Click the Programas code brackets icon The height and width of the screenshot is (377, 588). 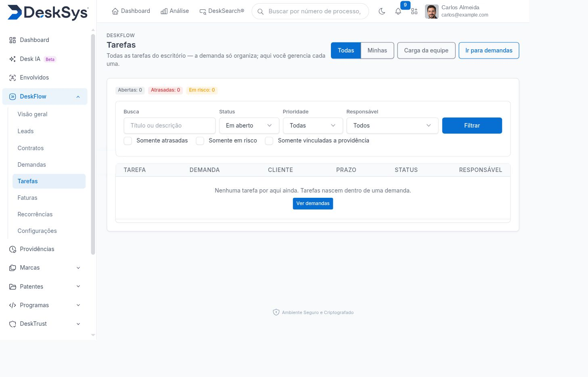tap(13, 305)
